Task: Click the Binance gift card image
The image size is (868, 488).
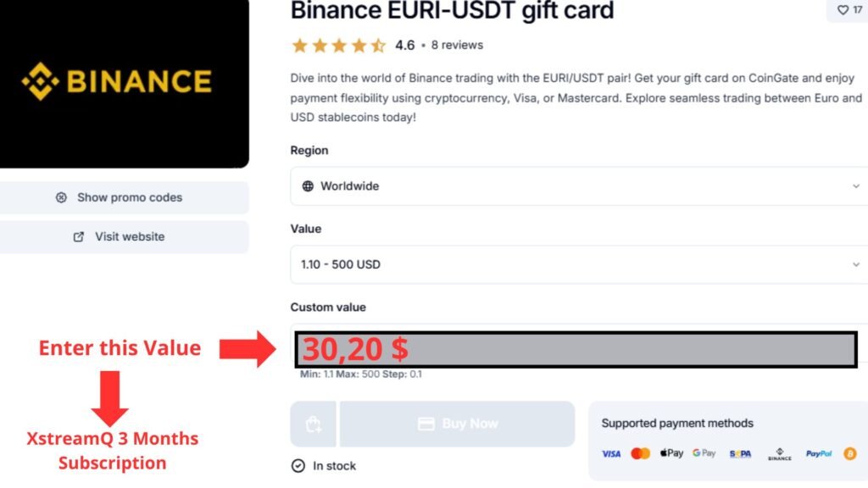Action: point(124,83)
